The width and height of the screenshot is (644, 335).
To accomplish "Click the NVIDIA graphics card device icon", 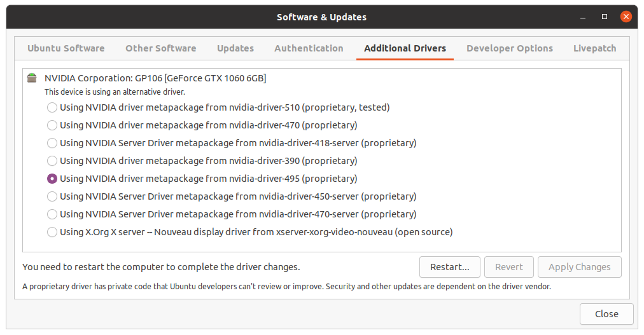I will point(32,78).
